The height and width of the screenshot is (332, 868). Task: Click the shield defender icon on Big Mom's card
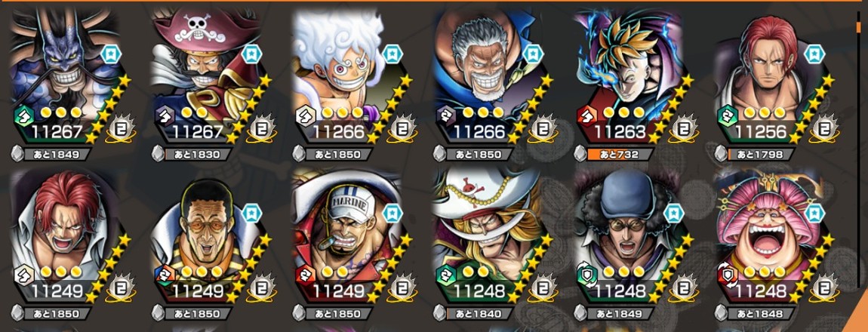coord(727,275)
